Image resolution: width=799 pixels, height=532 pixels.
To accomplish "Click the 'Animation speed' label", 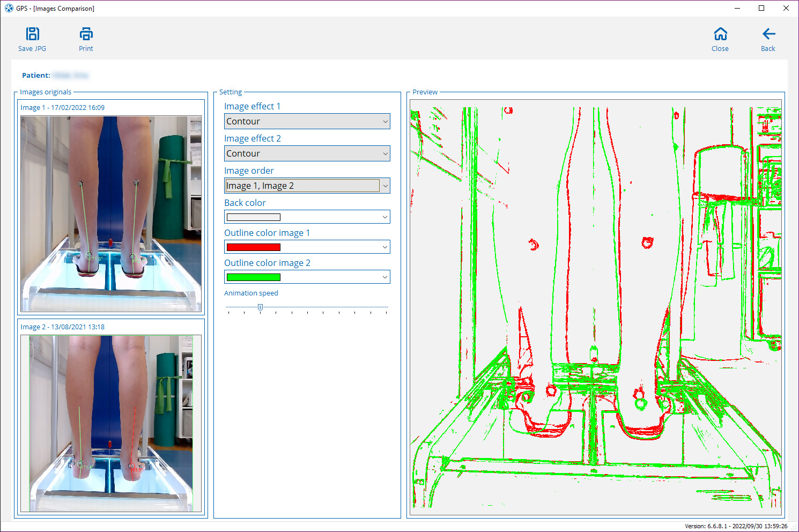I will [x=251, y=293].
